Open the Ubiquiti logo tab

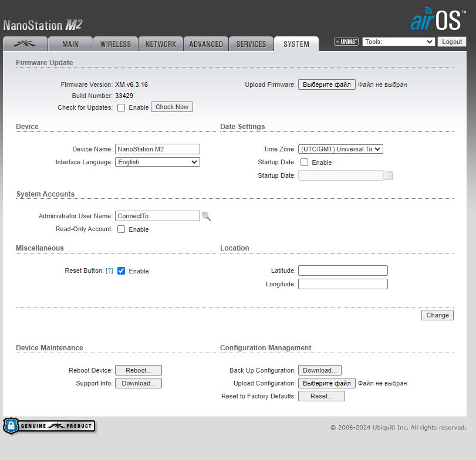[25, 44]
